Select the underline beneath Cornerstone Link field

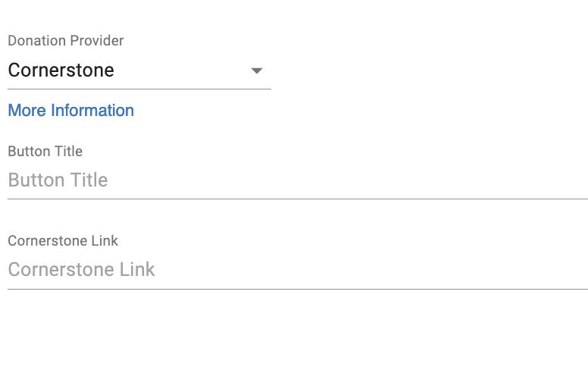click(x=297, y=288)
